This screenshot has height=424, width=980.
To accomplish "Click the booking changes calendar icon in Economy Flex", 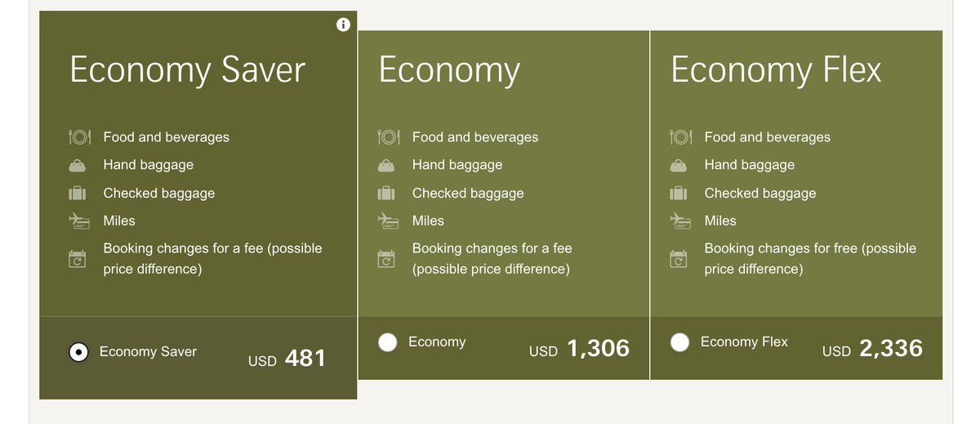I will tap(679, 259).
